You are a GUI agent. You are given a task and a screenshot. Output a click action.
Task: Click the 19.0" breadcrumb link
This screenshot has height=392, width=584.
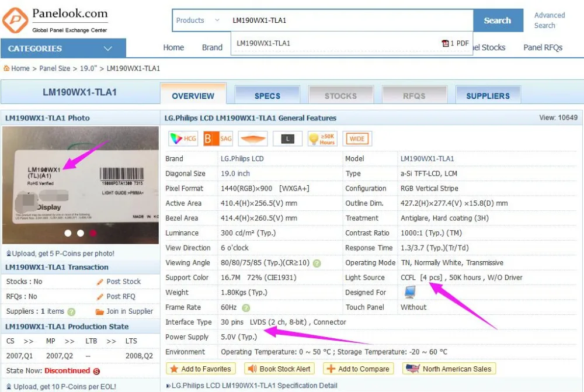click(x=88, y=68)
